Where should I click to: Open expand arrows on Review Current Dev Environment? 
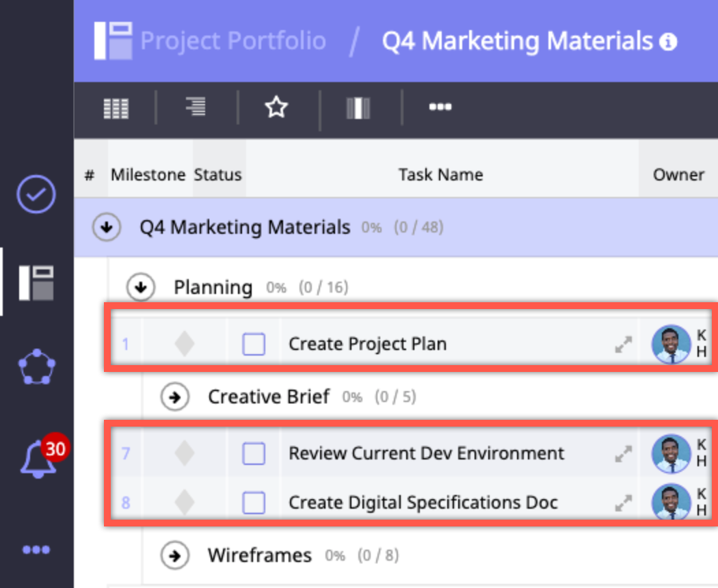623,454
